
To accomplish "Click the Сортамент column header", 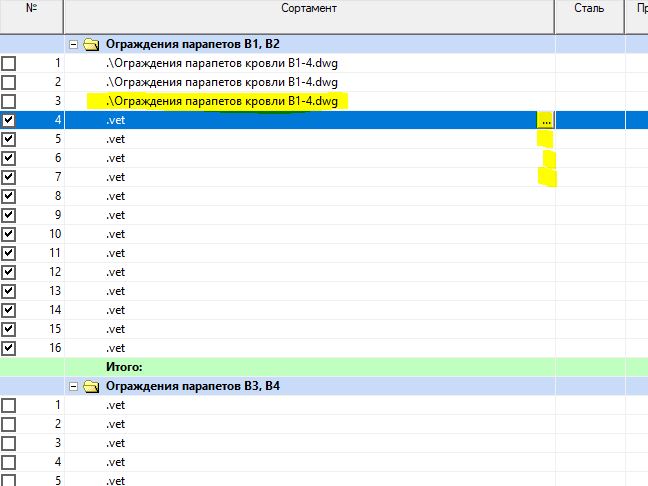I will pos(309,9).
